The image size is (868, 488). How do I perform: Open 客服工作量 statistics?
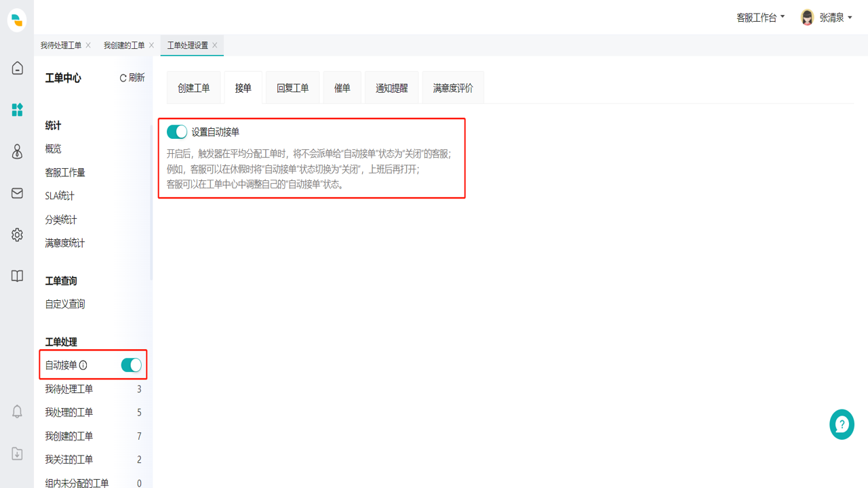65,173
